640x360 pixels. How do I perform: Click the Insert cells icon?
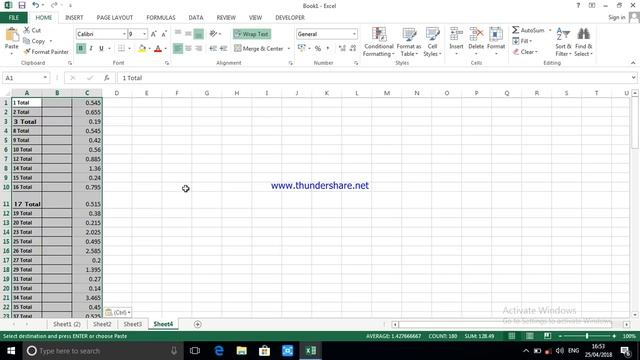click(x=456, y=35)
